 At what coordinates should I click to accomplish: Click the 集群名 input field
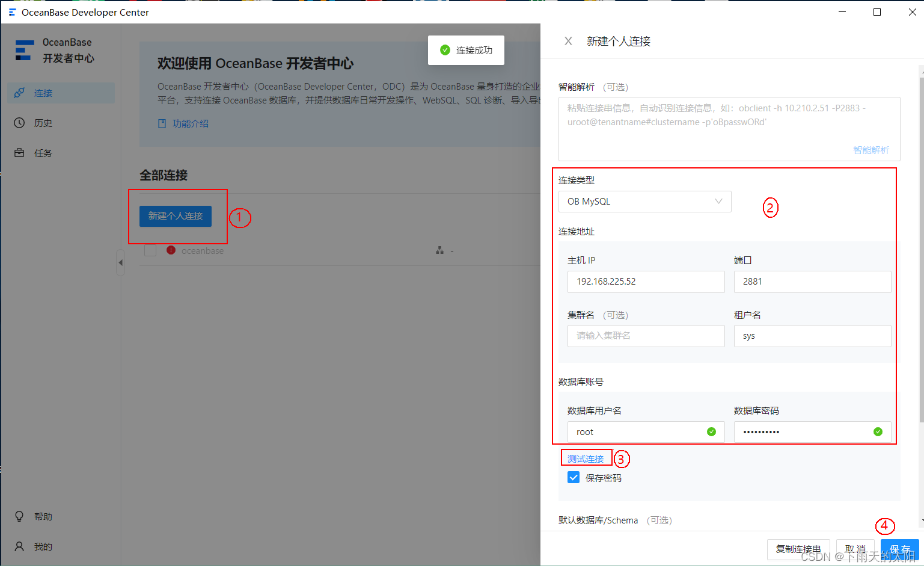[646, 336]
